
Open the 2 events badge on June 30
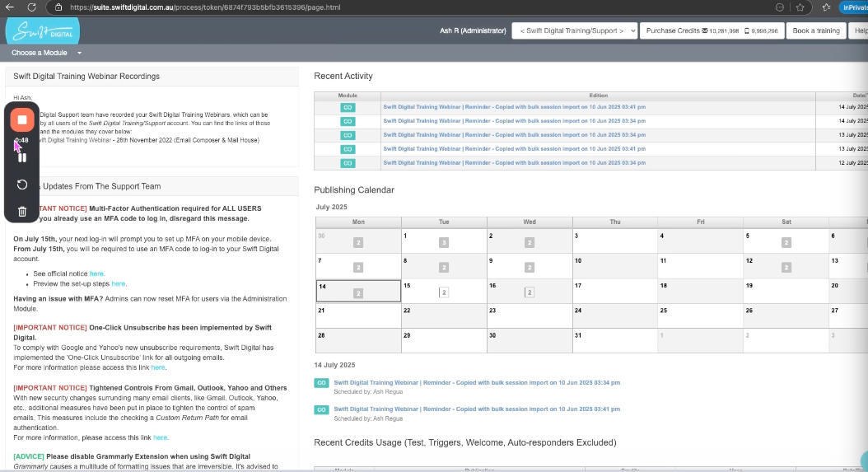point(358,243)
